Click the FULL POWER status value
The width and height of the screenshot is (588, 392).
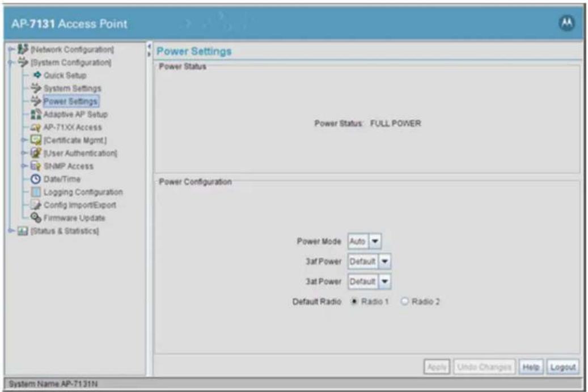click(x=396, y=123)
